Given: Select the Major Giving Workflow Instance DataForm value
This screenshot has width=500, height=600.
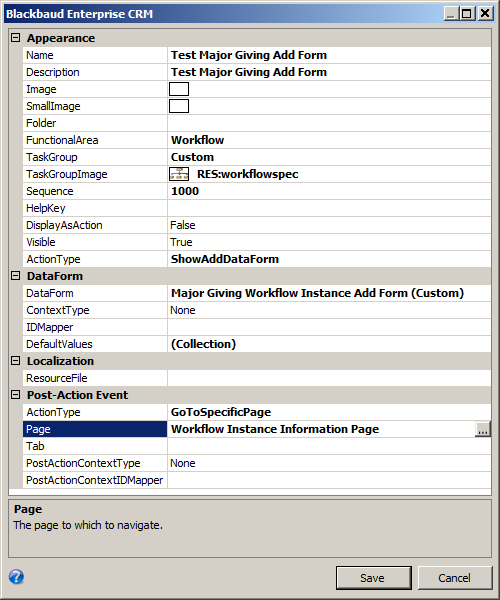Looking at the screenshot, I should (x=329, y=293).
